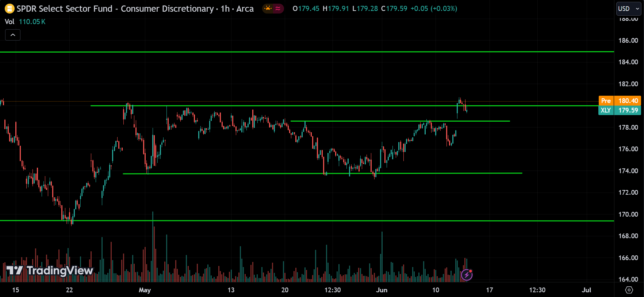Select the topmost green horizontal line near 185
Viewport: 644px width, 297px height.
click(307, 52)
